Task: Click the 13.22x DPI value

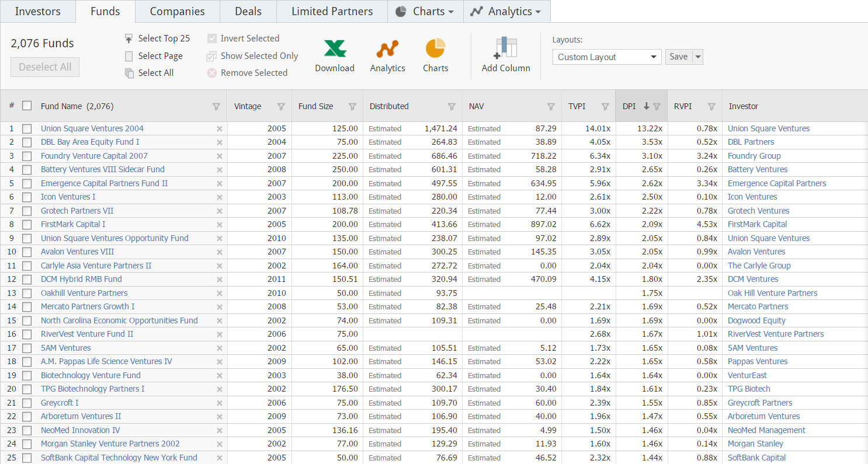Action: pyautogui.click(x=650, y=128)
